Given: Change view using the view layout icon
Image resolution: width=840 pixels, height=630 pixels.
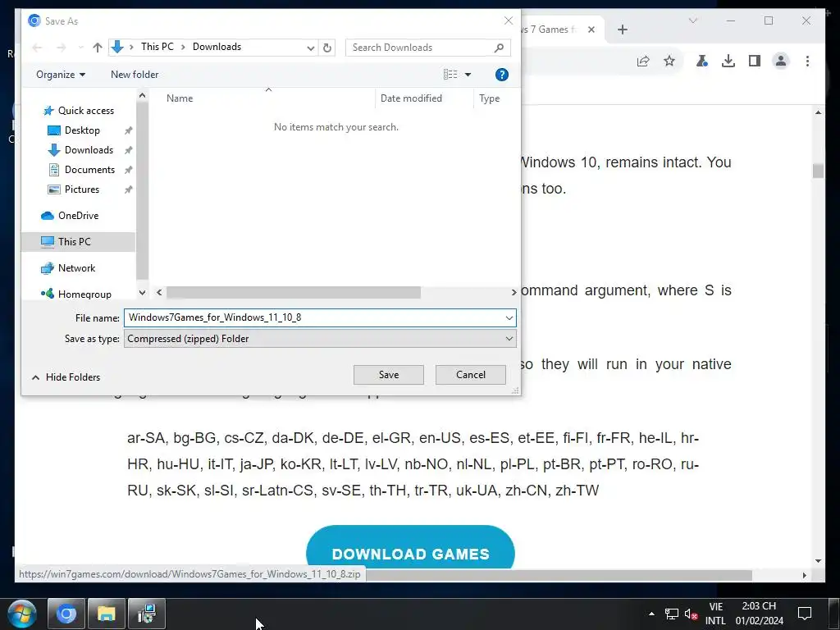Looking at the screenshot, I should coord(450,75).
